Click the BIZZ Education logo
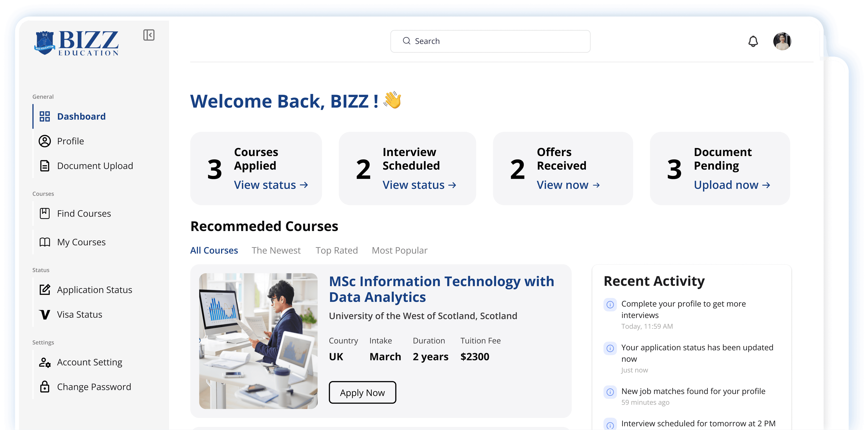Viewport: 868px width, 430px height. [x=76, y=43]
